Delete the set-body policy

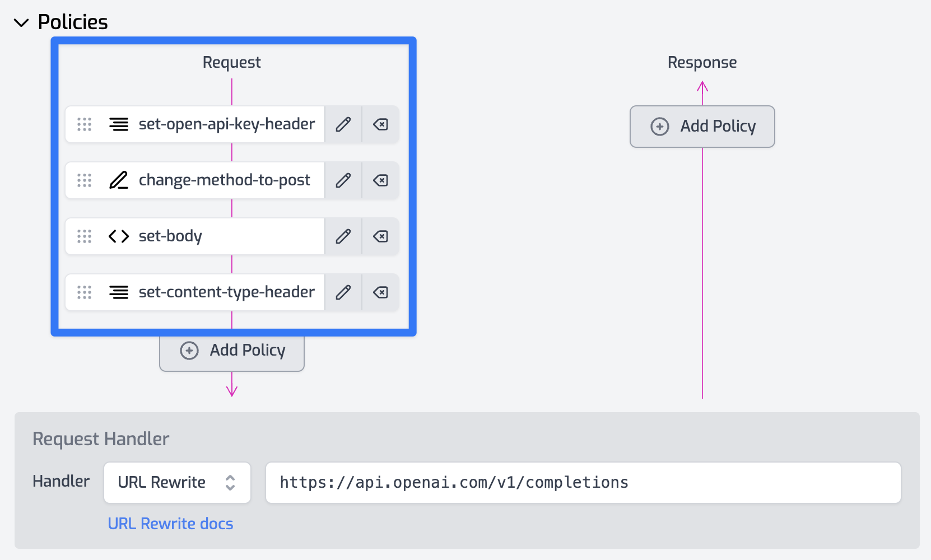[x=380, y=236]
